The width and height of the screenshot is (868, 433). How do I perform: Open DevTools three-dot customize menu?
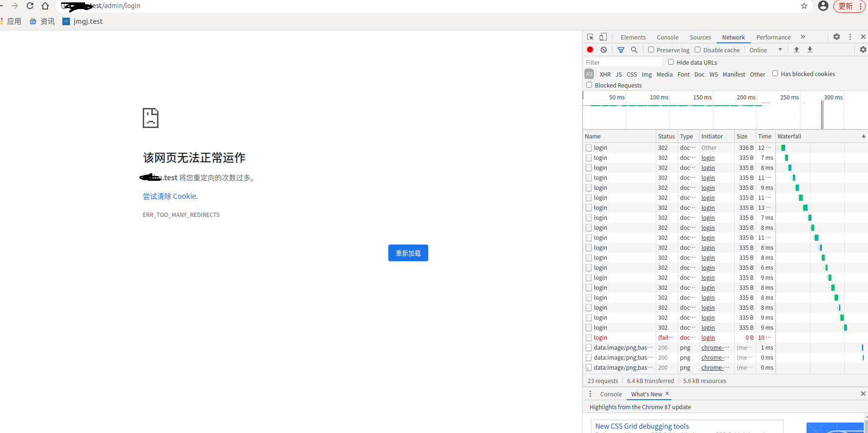pyautogui.click(x=850, y=37)
